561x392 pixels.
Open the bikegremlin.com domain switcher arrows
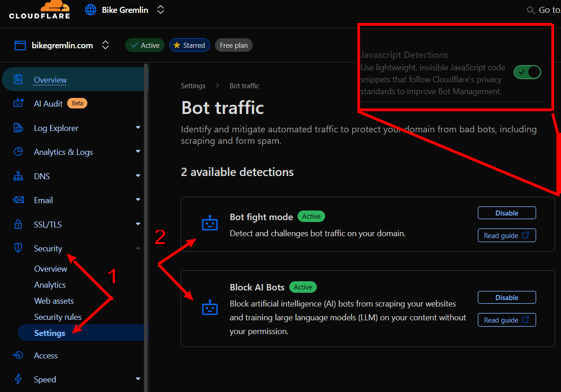(x=105, y=45)
